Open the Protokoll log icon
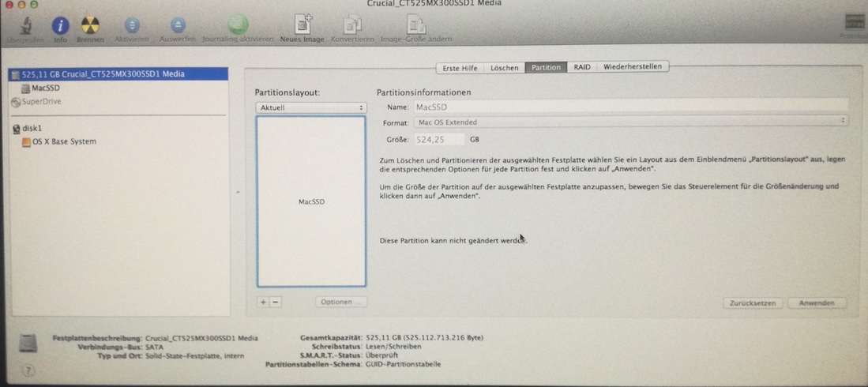The image size is (868, 387). pyautogui.click(x=854, y=22)
